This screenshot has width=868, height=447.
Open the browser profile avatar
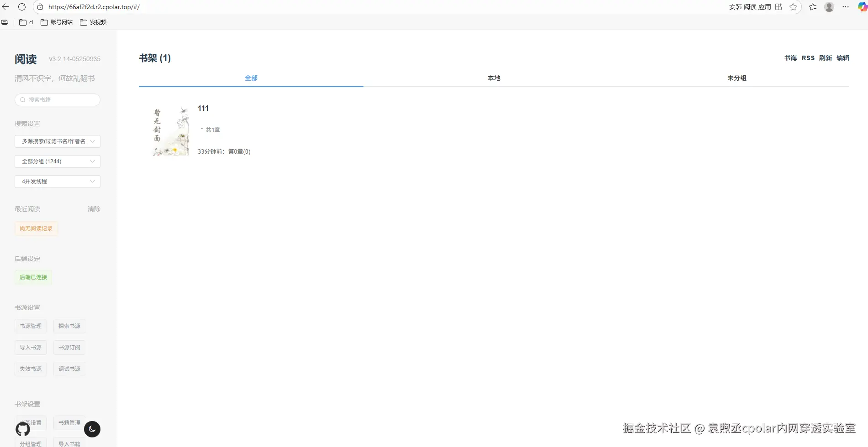pyautogui.click(x=829, y=7)
